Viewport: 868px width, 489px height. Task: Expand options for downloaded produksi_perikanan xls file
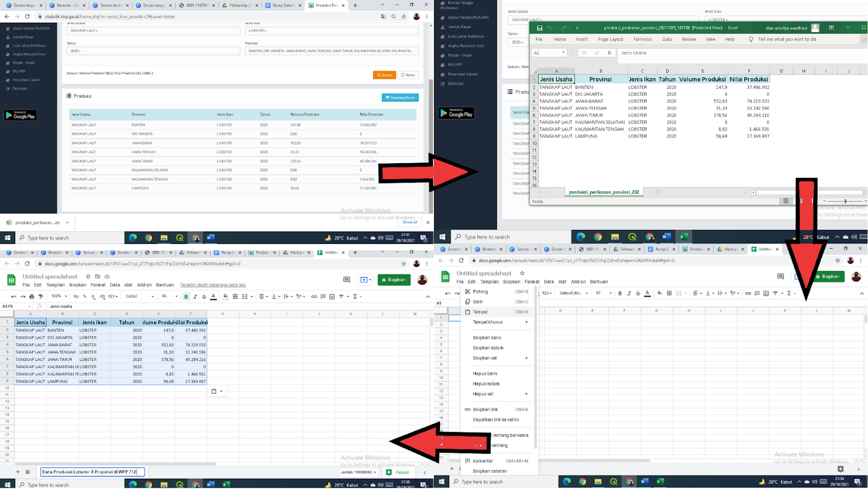coord(68,222)
